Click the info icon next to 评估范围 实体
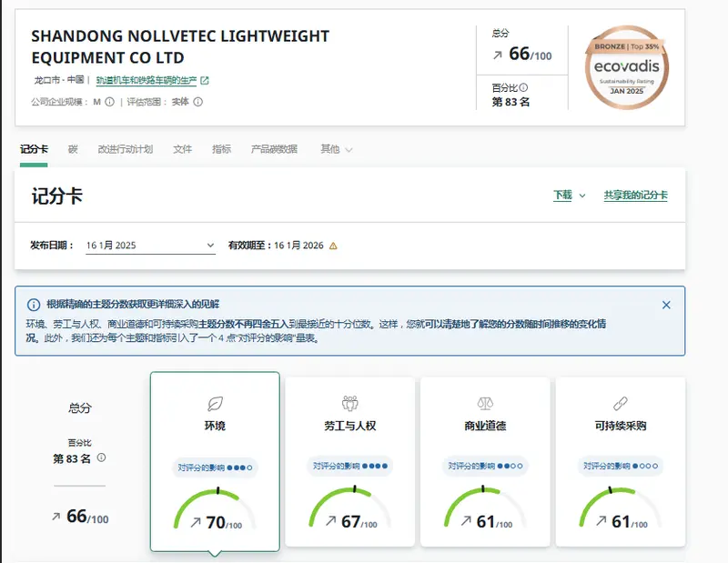Screen dimensions: 728x563 click(197, 102)
